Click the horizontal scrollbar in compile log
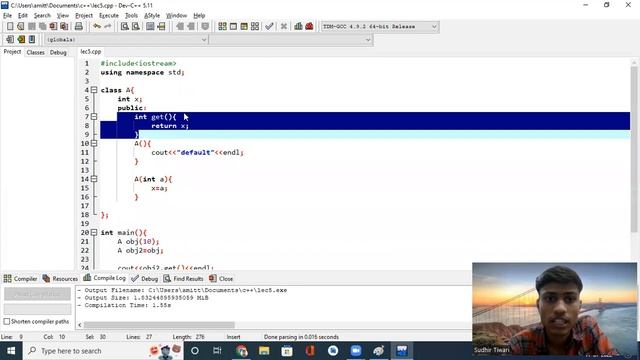The image size is (640, 360). 159,325
